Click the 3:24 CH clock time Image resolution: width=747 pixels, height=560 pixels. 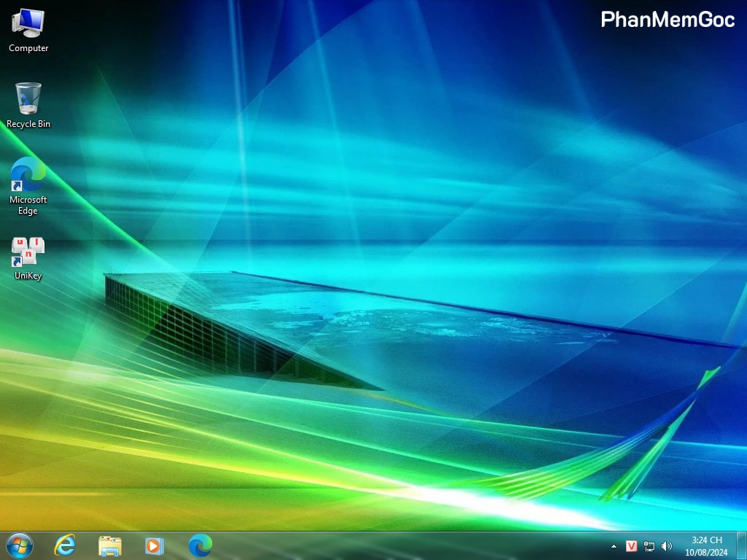(706, 540)
